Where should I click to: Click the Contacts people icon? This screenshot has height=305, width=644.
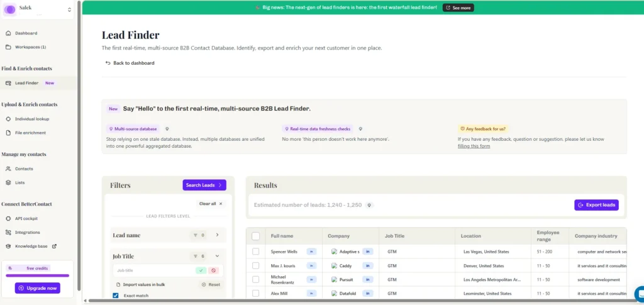[8, 169]
